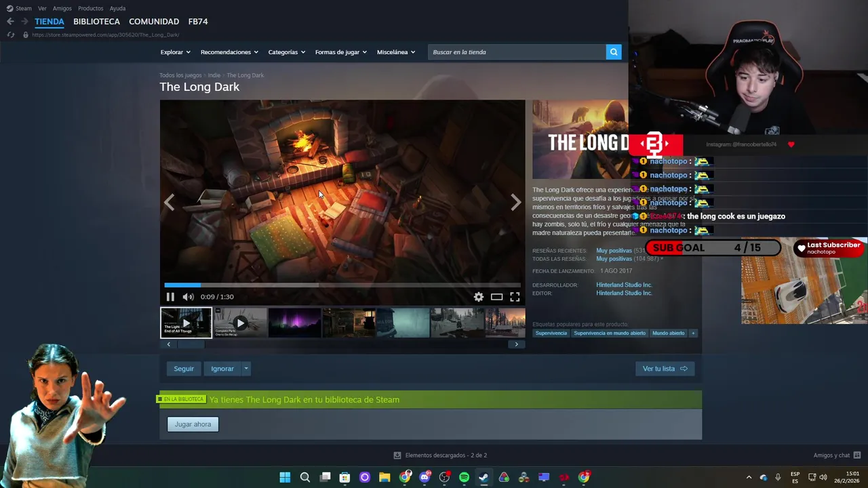
Task: Open Microsoft Store on taskbar
Action: tap(344, 477)
